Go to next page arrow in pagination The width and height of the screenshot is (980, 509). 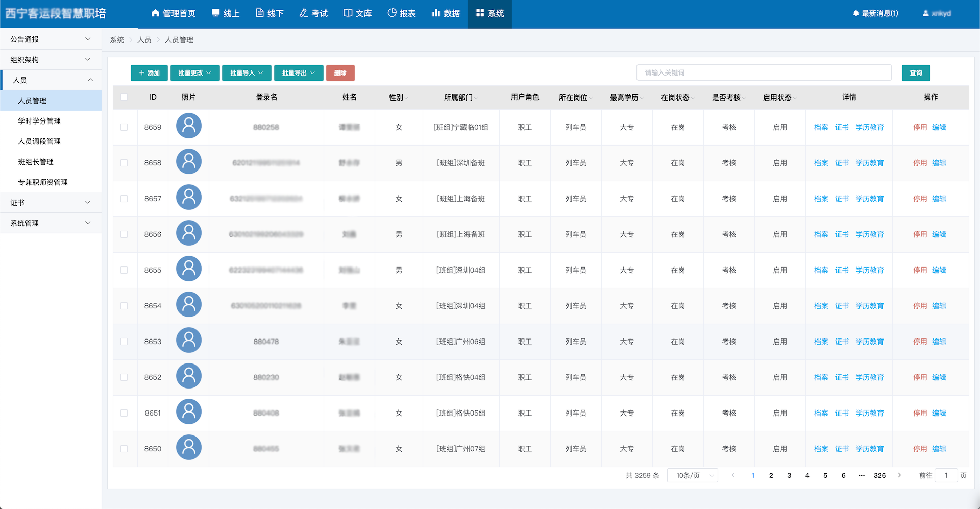pyautogui.click(x=899, y=475)
